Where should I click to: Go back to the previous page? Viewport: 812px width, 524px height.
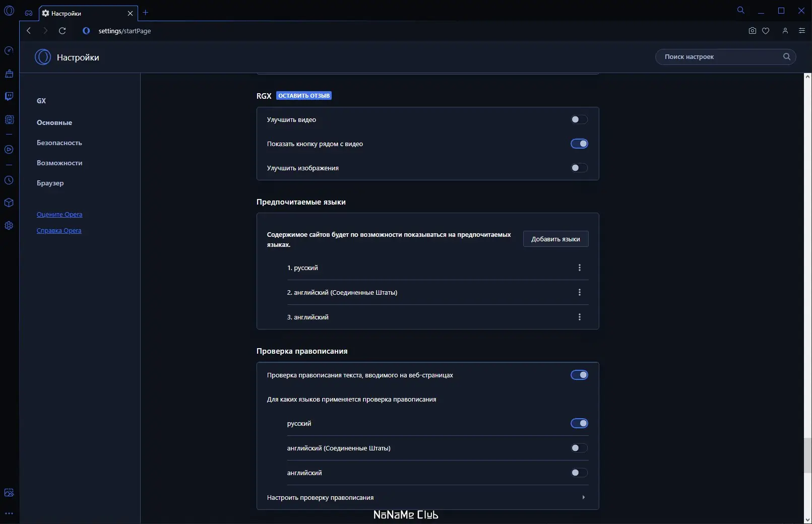(29, 31)
